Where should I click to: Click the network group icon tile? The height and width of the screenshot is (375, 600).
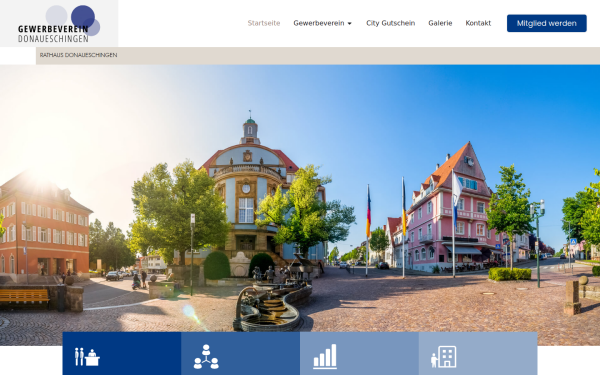[240, 354]
